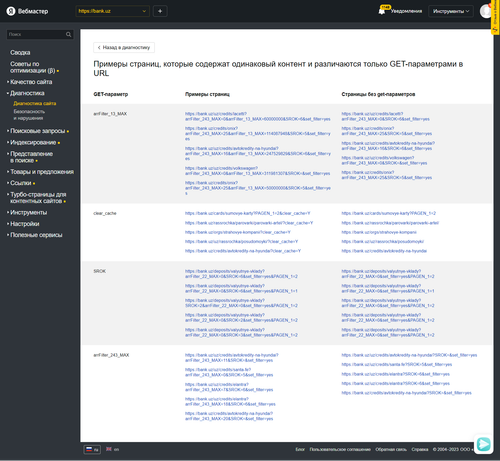The image size is (500, 461).
Task: Open avtokredity-na-hyundai link with arrFilter_243_MAX=11
Action: (232, 358)
